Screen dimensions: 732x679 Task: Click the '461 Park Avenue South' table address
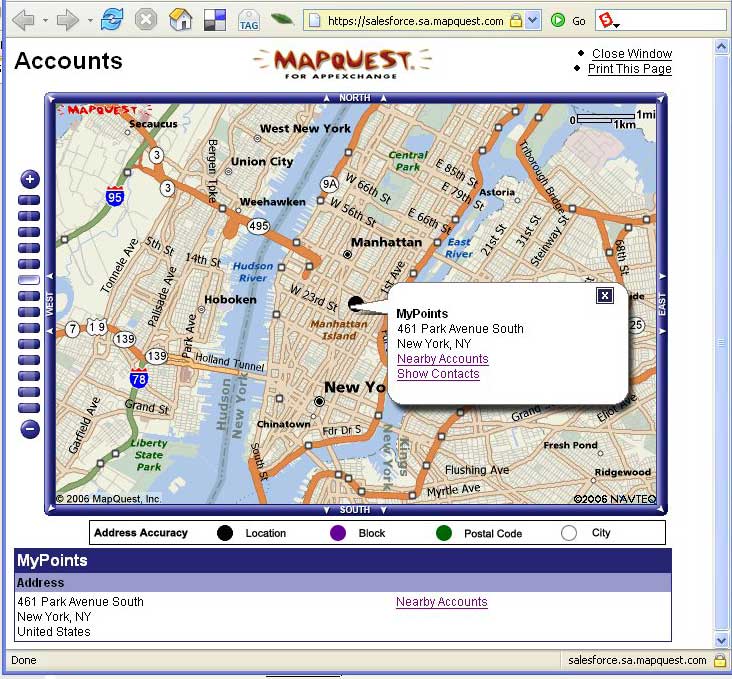(80, 601)
